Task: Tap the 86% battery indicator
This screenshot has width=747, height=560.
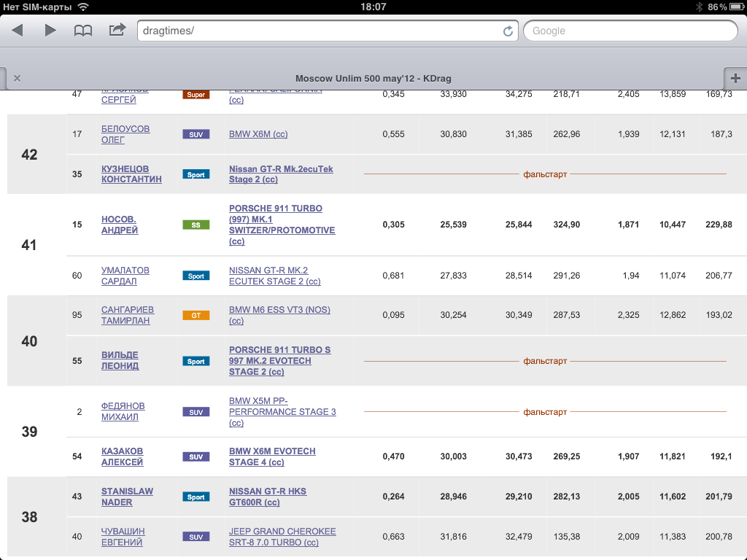Action: 727,7
